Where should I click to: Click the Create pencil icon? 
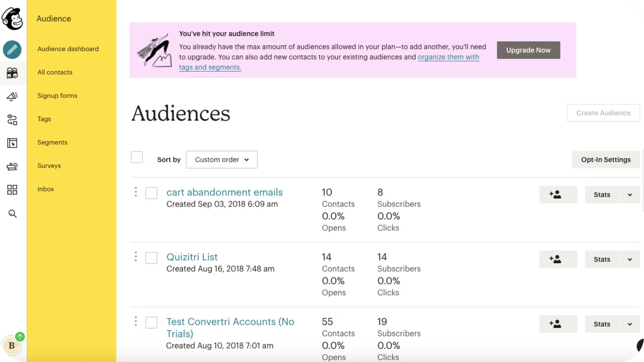12,50
